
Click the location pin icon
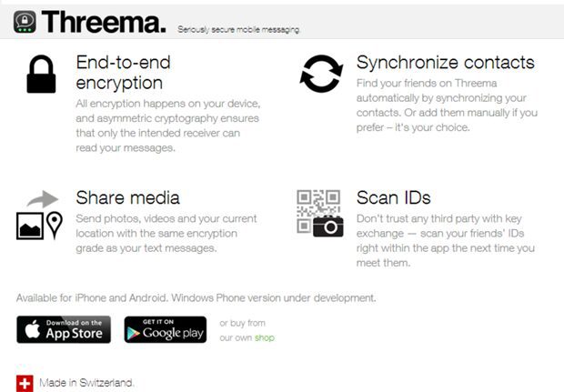pyautogui.click(x=55, y=226)
